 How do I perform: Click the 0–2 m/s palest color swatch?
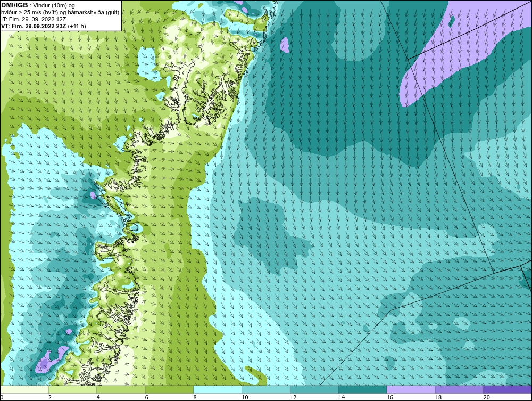coord(24,389)
